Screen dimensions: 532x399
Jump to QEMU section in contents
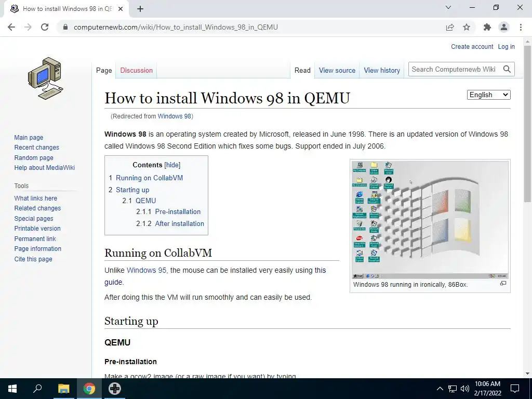(x=145, y=201)
